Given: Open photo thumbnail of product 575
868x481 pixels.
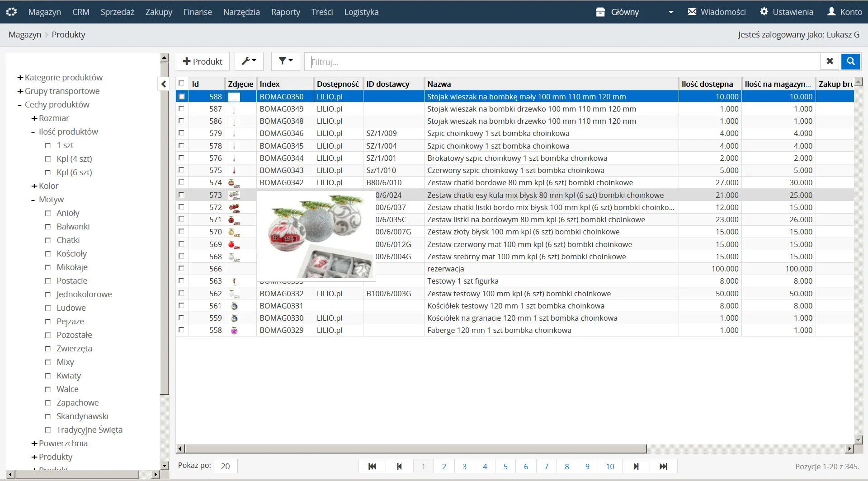Looking at the screenshot, I should click(x=234, y=171).
